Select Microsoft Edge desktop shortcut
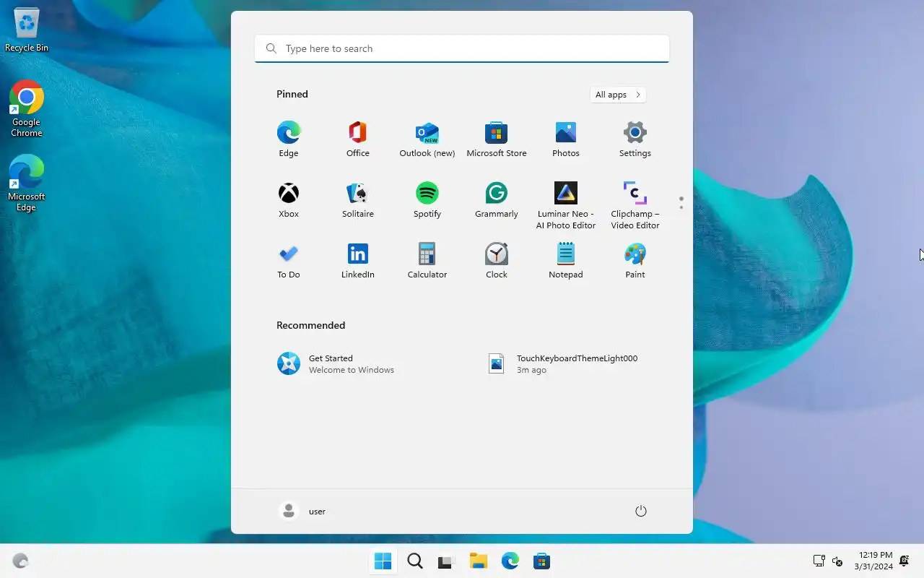This screenshot has width=924, height=578. [x=27, y=184]
